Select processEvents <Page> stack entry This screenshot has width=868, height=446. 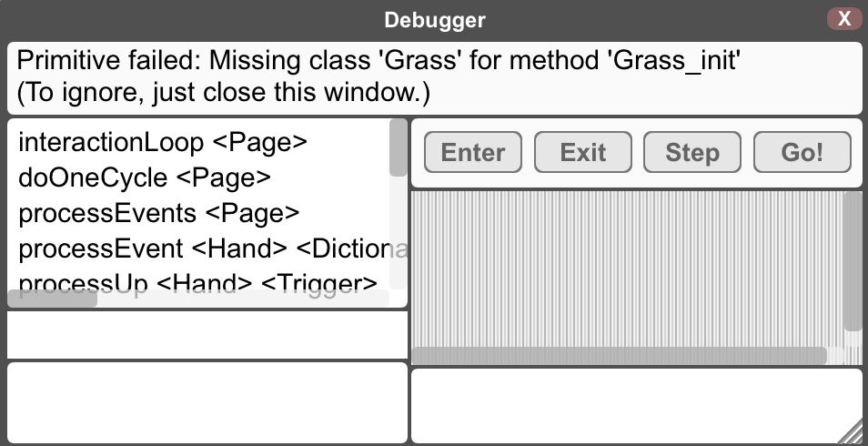159,213
